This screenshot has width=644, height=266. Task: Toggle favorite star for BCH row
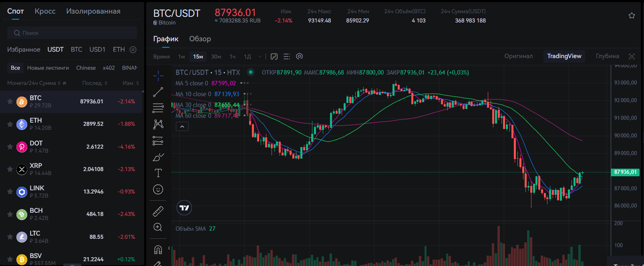click(10, 214)
